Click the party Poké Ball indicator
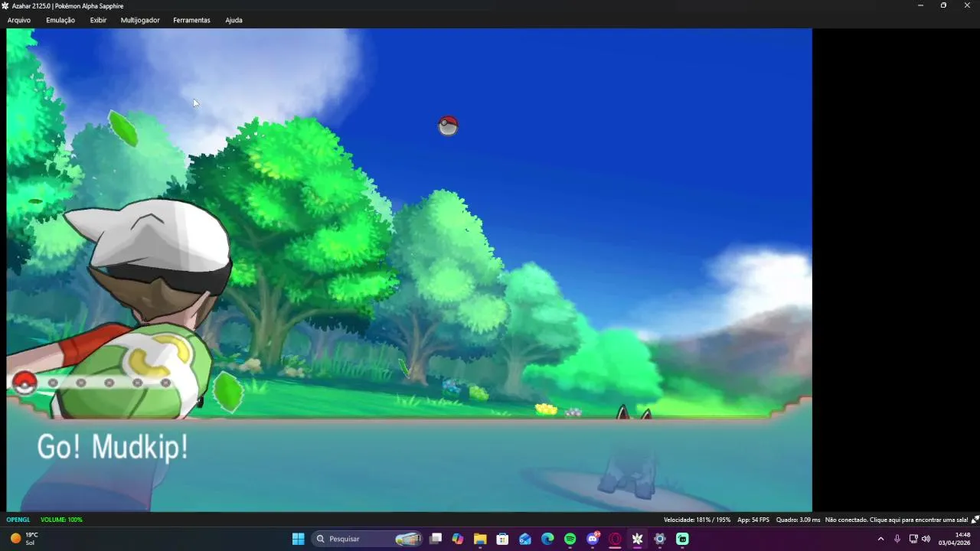980x551 pixels. coord(24,382)
